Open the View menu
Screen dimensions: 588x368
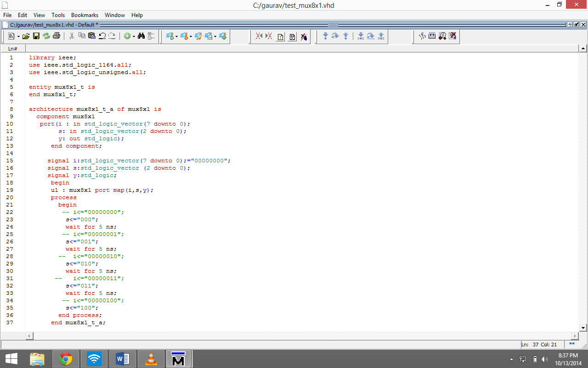[40, 15]
